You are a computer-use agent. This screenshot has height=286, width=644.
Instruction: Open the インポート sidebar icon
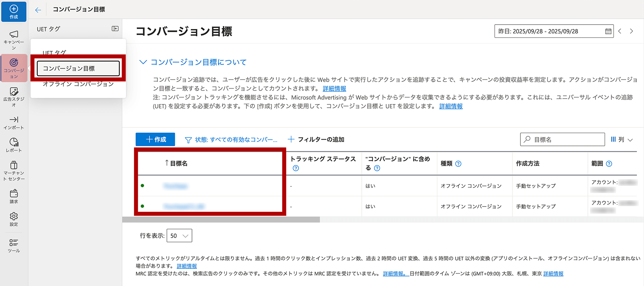(x=14, y=123)
